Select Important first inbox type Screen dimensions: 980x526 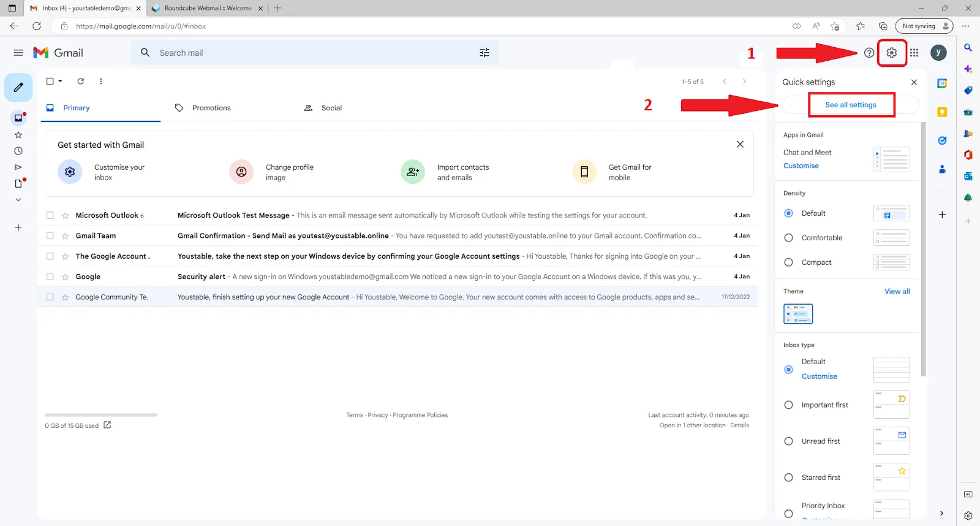789,405
